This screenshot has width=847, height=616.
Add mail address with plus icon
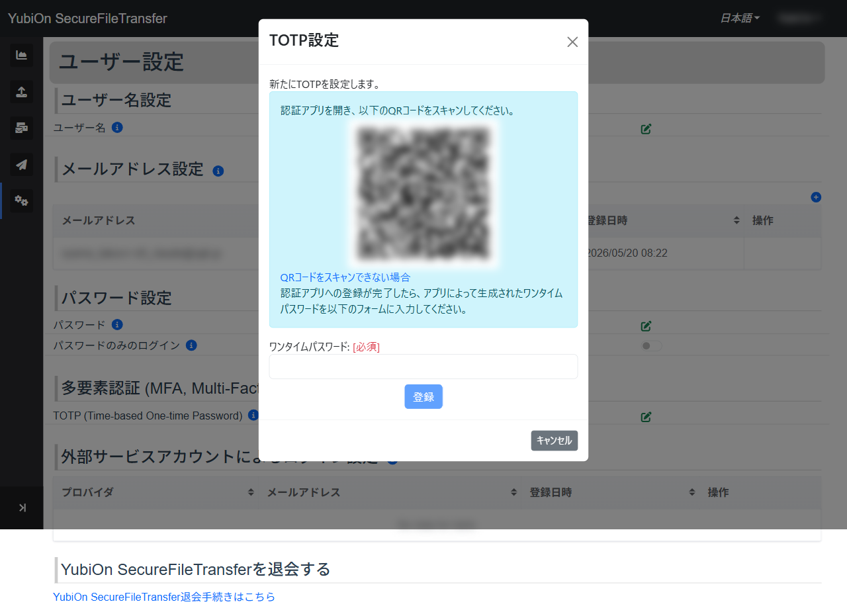[x=816, y=197]
